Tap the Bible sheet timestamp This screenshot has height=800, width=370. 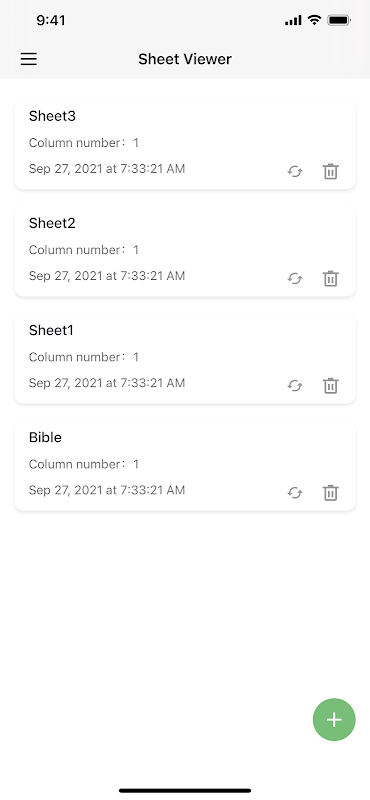(107, 490)
